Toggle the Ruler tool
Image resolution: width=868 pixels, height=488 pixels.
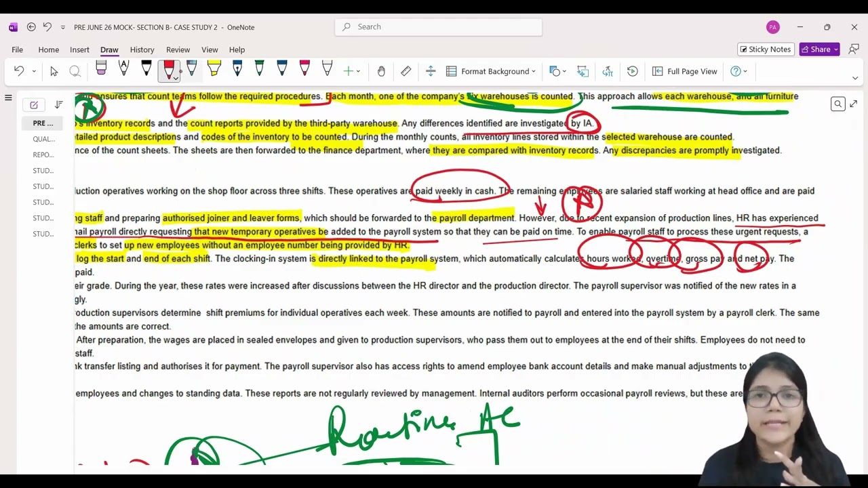click(x=406, y=71)
